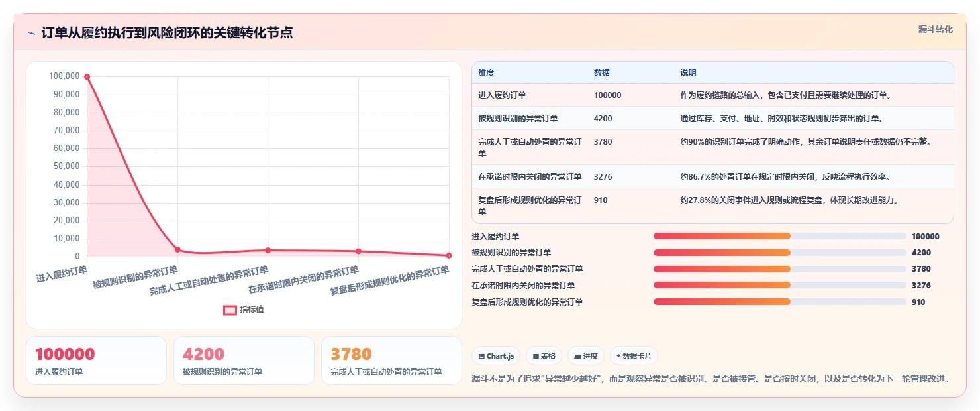Click the 50,000 y-axis label
The height and width of the screenshot is (411, 980).
click(66, 166)
